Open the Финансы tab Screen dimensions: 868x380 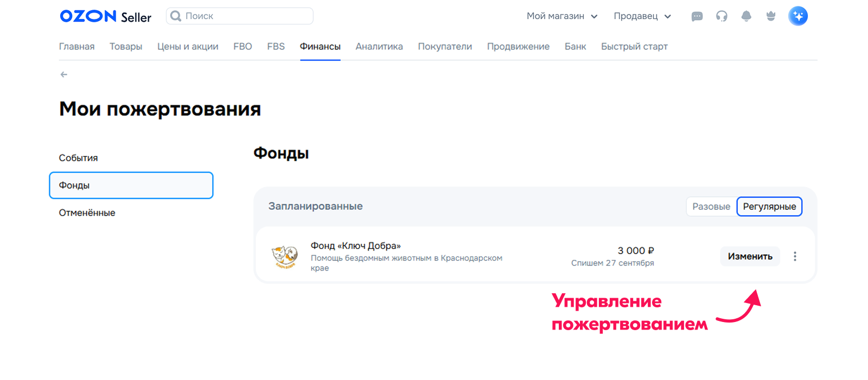(x=320, y=47)
